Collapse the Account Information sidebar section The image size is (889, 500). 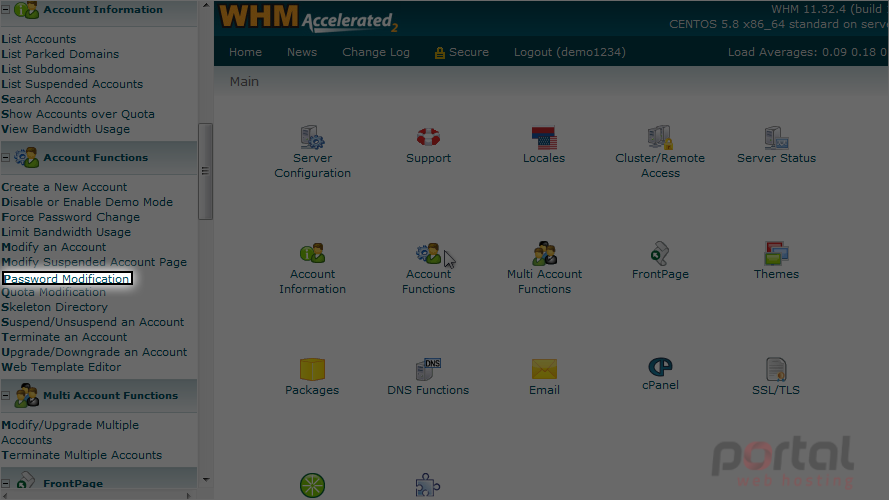pos(6,10)
